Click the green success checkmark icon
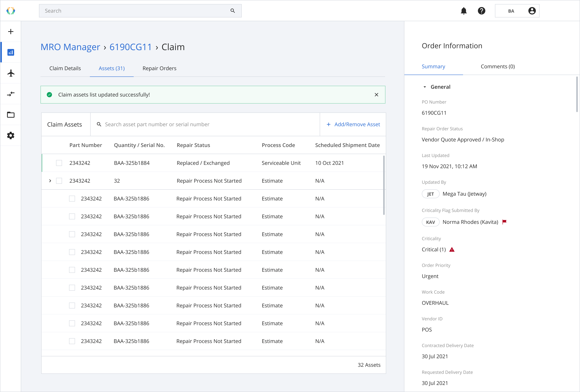580x392 pixels. click(49, 95)
